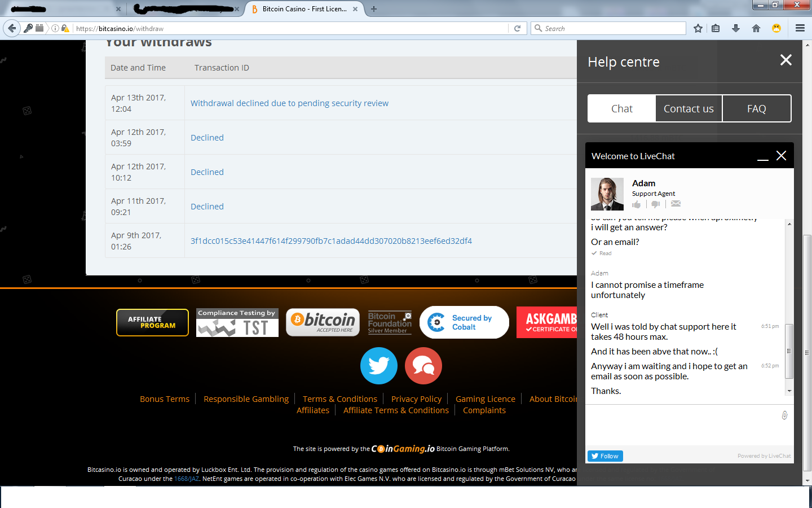
Task: Open the CoinGaming.io platform logo link
Action: pyautogui.click(x=403, y=449)
